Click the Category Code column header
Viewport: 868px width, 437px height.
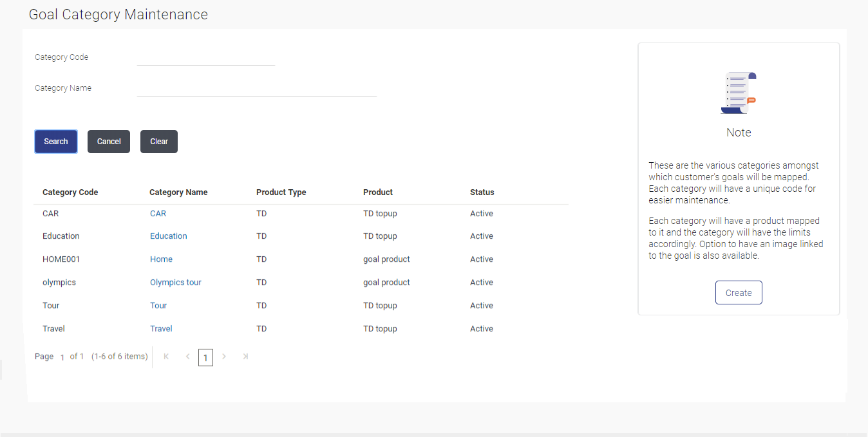(x=70, y=192)
